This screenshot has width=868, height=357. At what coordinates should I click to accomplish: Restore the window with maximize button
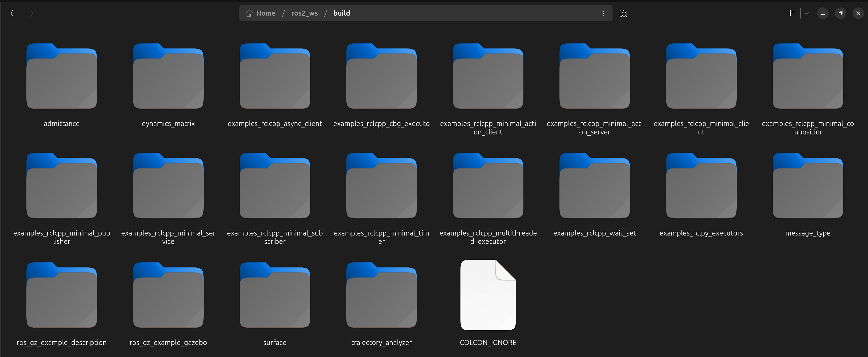pyautogui.click(x=840, y=13)
